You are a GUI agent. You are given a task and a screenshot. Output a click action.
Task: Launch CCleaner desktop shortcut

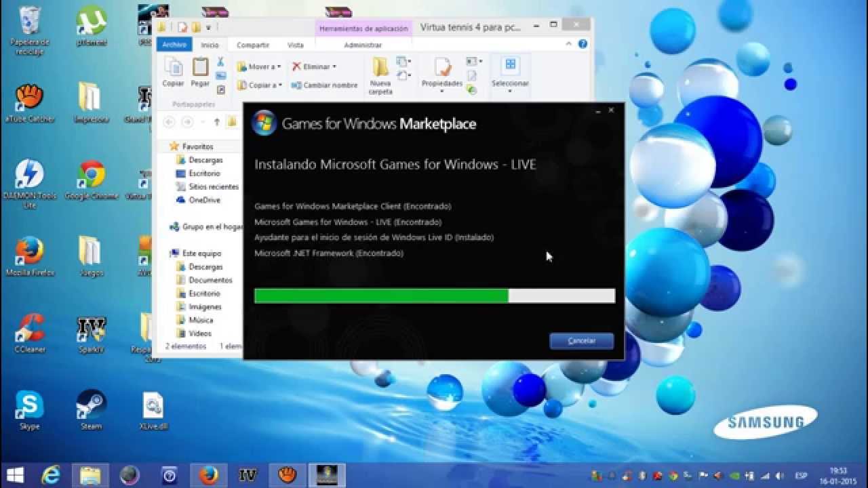pyautogui.click(x=30, y=333)
